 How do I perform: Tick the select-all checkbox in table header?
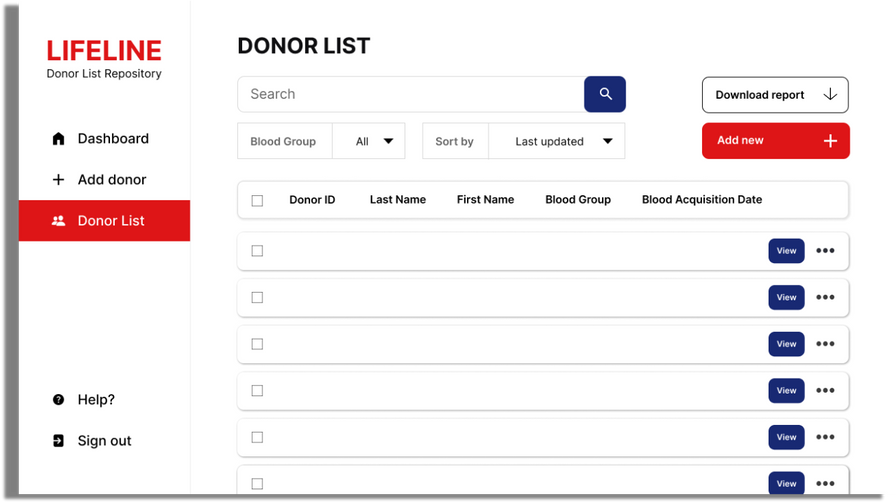[x=257, y=201]
